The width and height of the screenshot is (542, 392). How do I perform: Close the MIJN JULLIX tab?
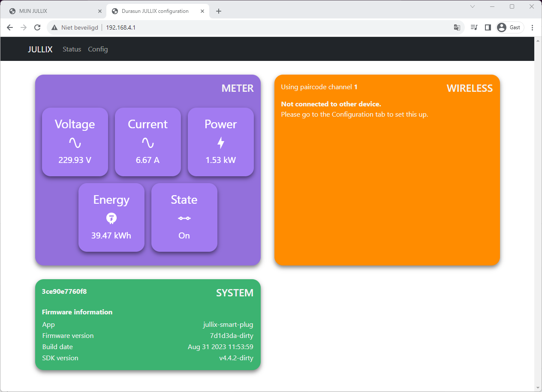(100, 11)
